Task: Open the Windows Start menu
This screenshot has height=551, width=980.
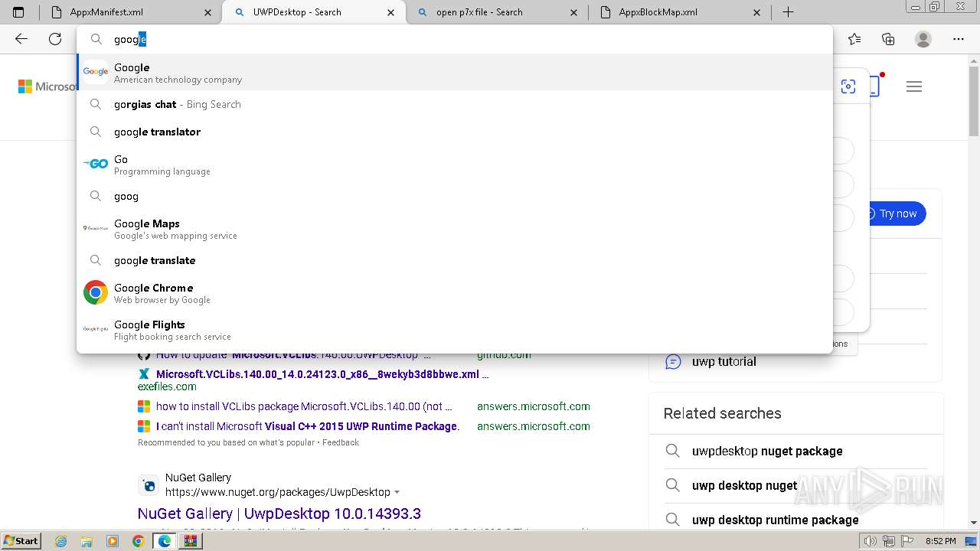Action: pos(21,540)
